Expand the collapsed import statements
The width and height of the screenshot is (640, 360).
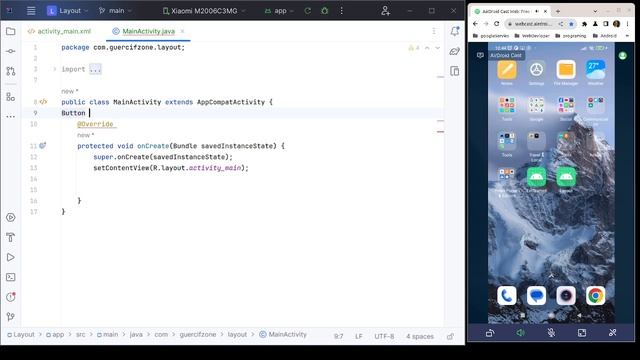coord(54,69)
